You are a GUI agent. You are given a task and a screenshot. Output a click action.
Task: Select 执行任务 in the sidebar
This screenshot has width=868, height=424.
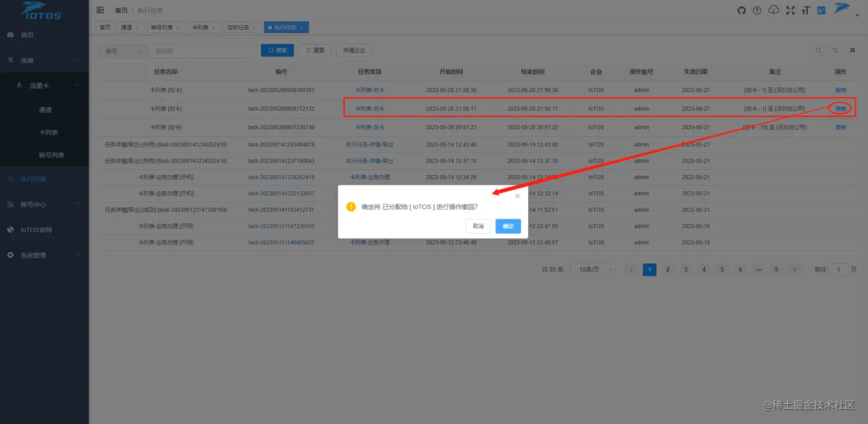44,179
